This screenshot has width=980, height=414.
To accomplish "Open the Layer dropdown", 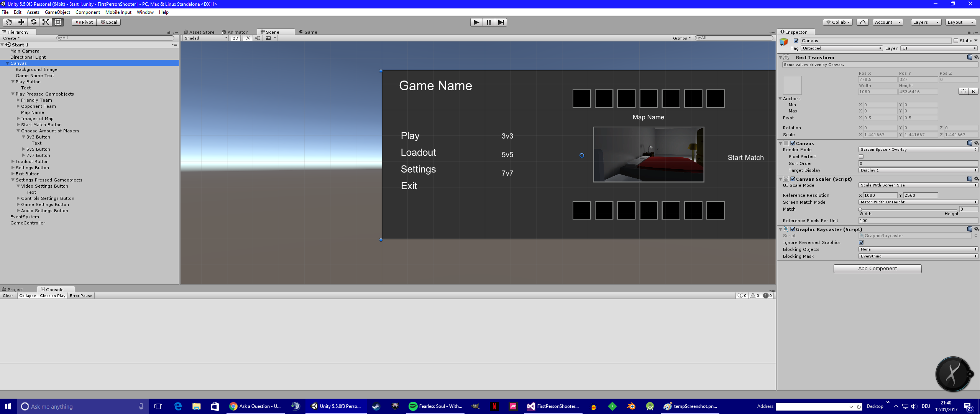I will [939, 48].
